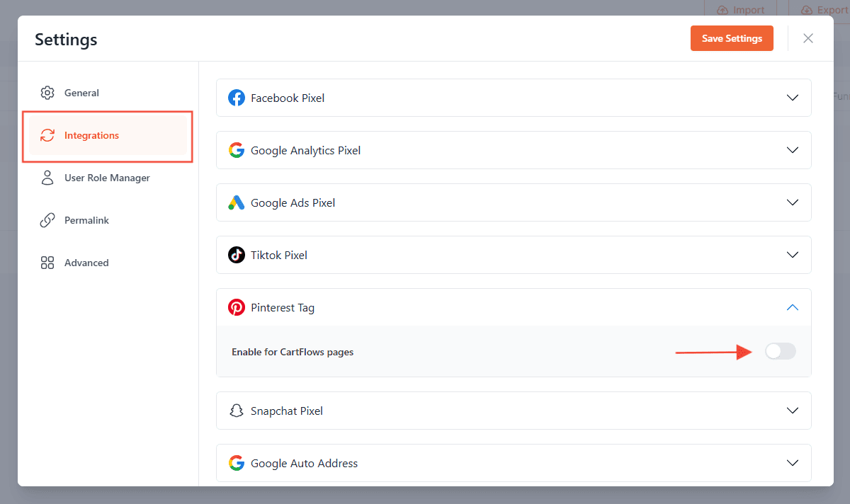The height and width of the screenshot is (504, 850).
Task: Expand the Google Analytics Pixel chevron
Action: (x=793, y=150)
